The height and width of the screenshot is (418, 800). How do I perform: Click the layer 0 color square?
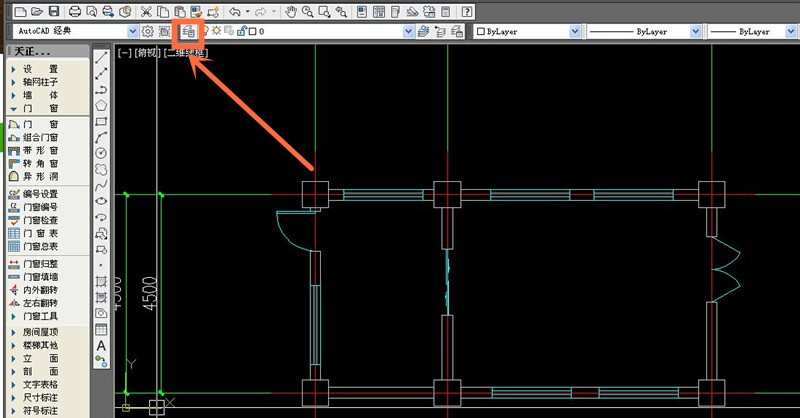pos(252,32)
